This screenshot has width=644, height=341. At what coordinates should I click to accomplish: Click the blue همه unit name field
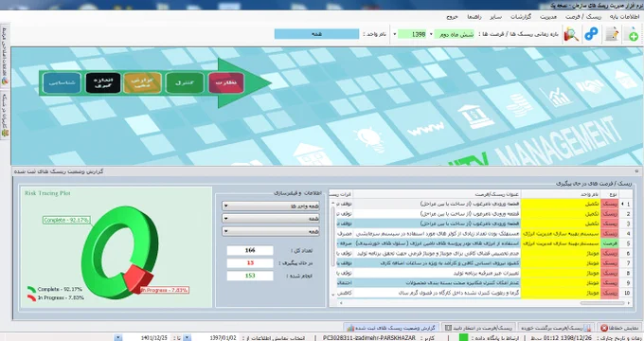point(316,34)
